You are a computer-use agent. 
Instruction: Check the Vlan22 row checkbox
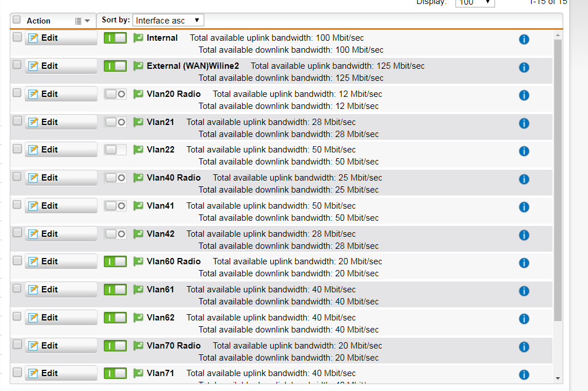[17, 148]
